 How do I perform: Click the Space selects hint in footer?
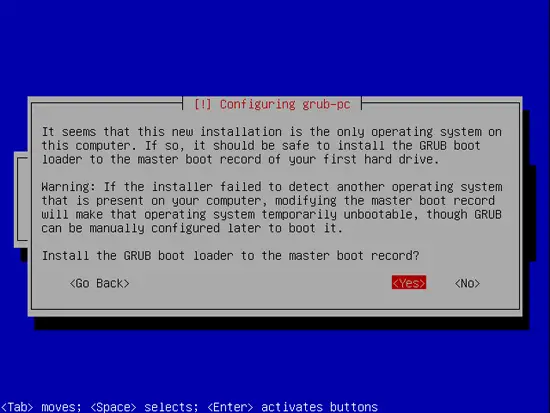pyautogui.click(x=144, y=407)
